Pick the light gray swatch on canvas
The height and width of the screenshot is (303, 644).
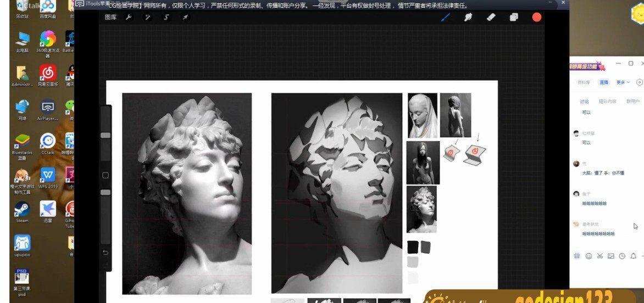click(x=412, y=262)
